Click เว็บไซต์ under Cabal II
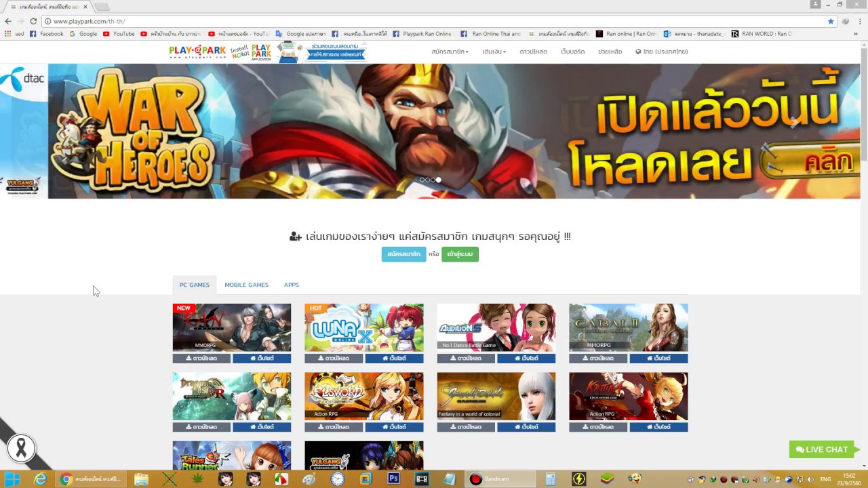Viewport: 868px width, 488px height. [658, 359]
